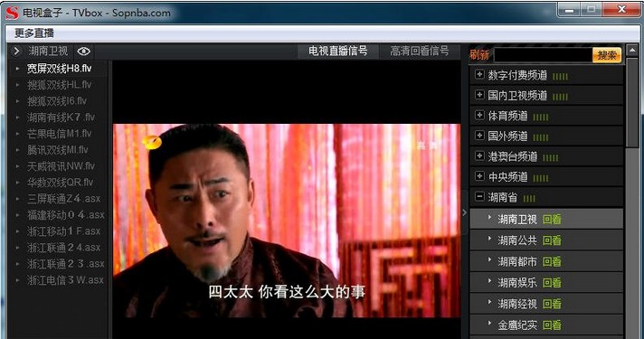The image size is (644, 339).
Task: Select the 金鹰纪实 channel
Action: 517,325
